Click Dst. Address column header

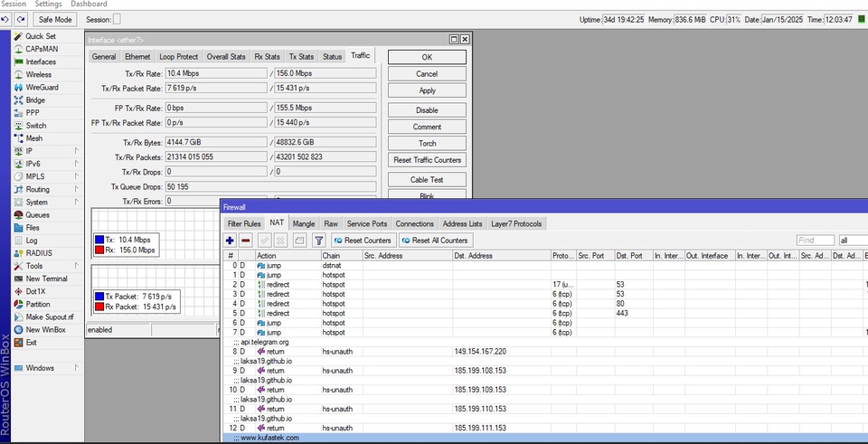502,256
